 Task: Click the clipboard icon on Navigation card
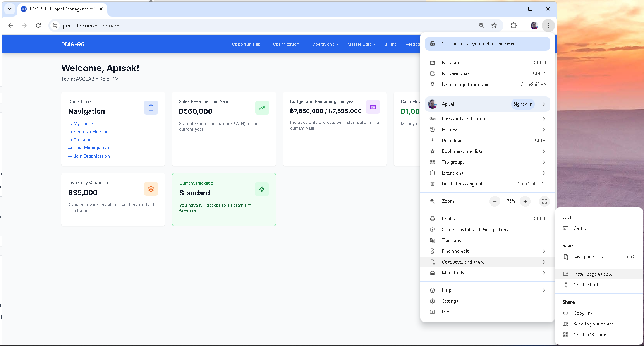click(151, 108)
